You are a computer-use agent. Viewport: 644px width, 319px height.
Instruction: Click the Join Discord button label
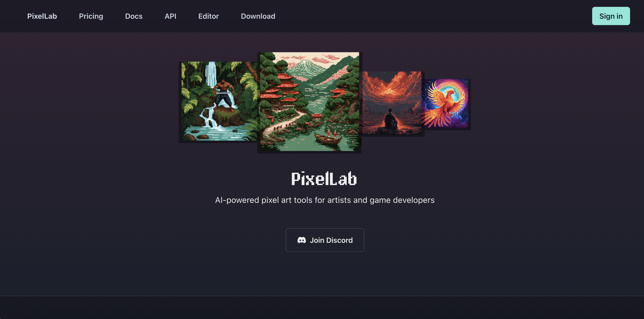331,240
